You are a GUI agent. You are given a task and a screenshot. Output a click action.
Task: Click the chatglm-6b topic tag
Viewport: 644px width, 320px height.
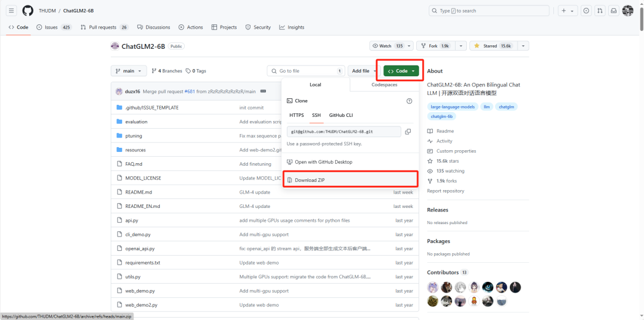point(441,117)
